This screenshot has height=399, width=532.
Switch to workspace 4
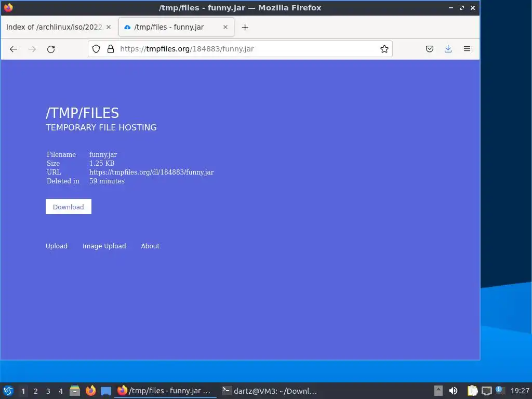tap(61, 391)
